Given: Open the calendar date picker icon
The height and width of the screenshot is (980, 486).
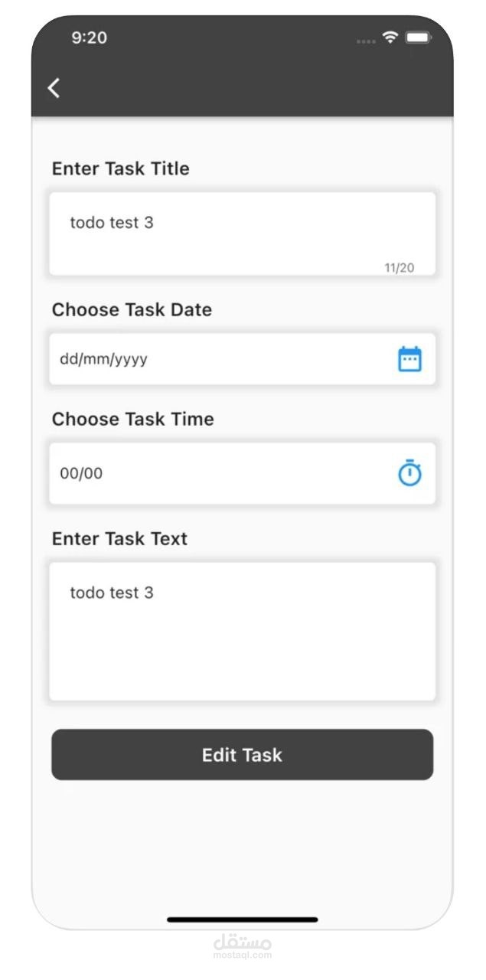Looking at the screenshot, I should pyautogui.click(x=409, y=359).
